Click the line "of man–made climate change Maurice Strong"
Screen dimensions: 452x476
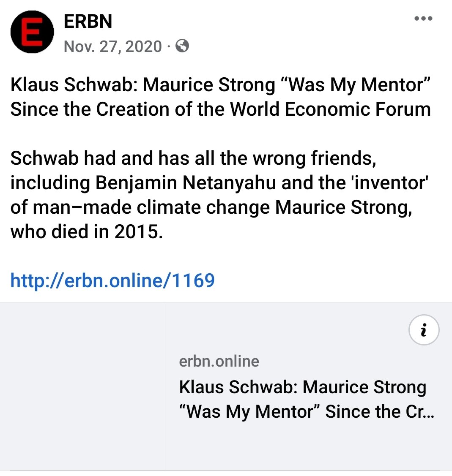pos(211,207)
